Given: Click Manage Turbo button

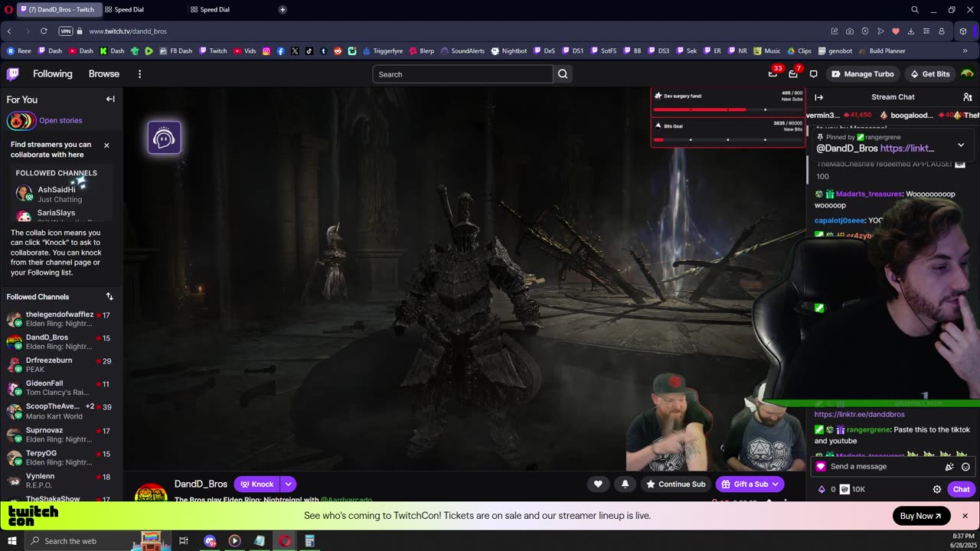Looking at the screenshot, I should pos(862,74).
